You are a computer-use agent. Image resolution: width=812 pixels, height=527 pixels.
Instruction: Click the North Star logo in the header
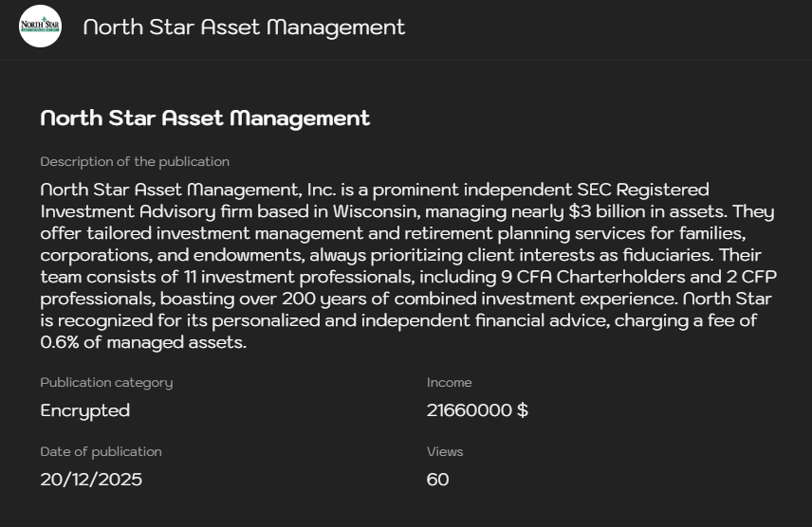point(40,27)
